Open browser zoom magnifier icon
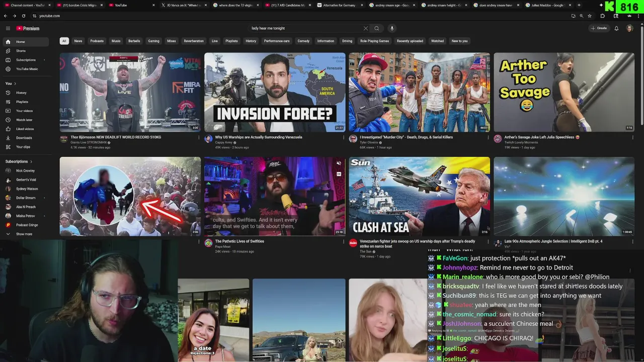 [582, 16]
